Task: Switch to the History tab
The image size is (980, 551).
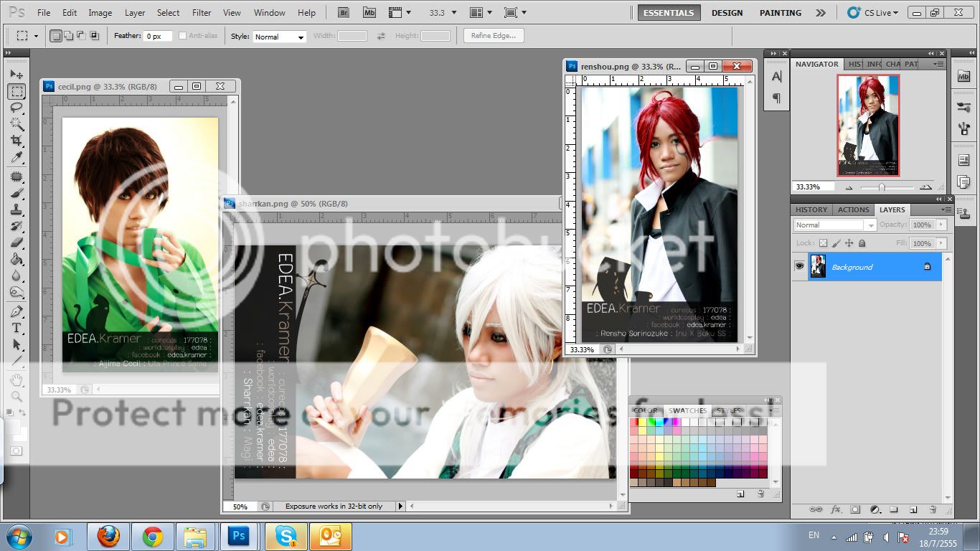Action: (811, 209)
